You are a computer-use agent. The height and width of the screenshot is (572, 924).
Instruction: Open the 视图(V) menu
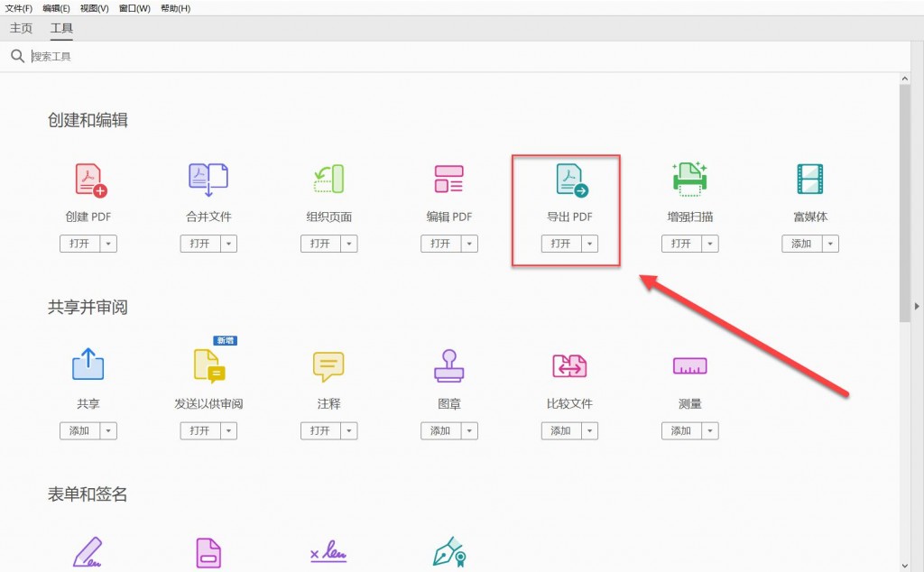pos(94,8)
